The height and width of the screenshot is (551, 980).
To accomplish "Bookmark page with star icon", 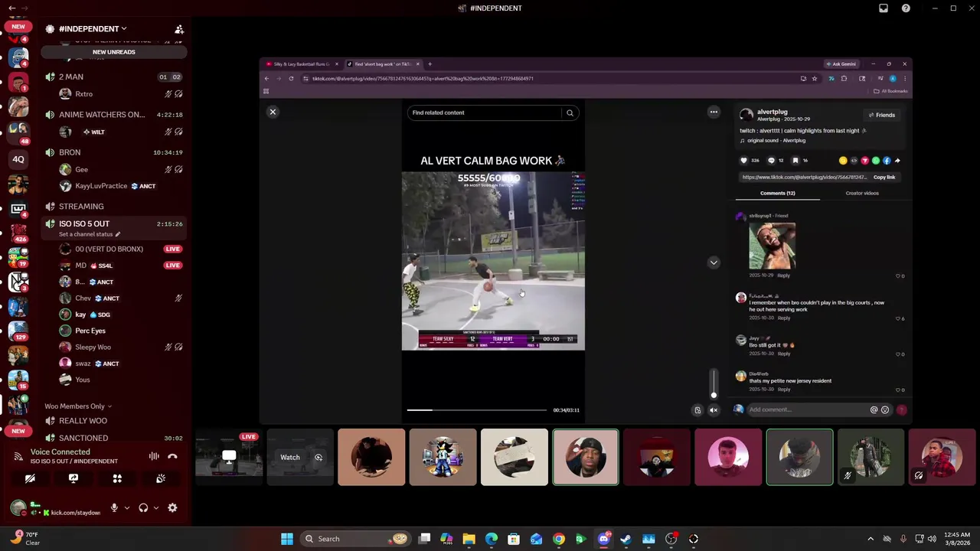I will [815, 78].
